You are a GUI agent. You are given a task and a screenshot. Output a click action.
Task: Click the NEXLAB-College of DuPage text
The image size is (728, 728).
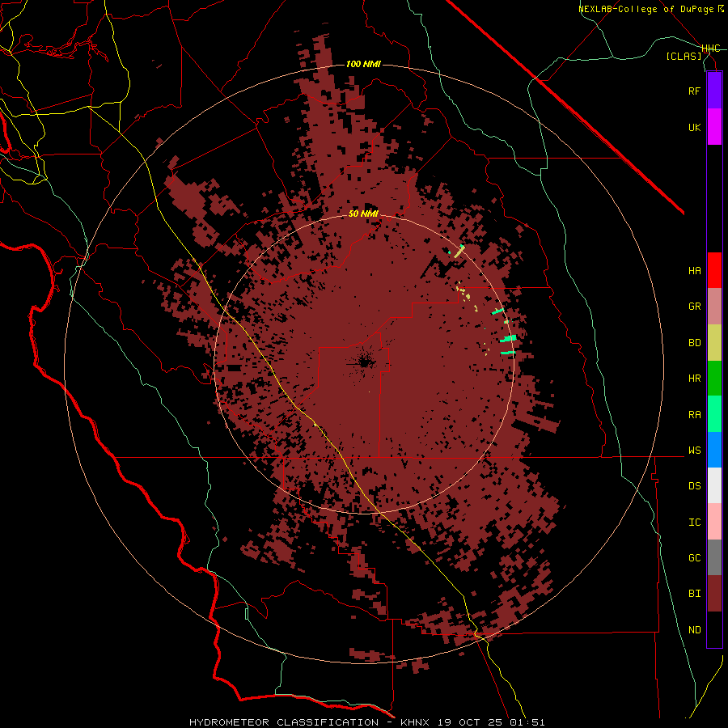645,9
